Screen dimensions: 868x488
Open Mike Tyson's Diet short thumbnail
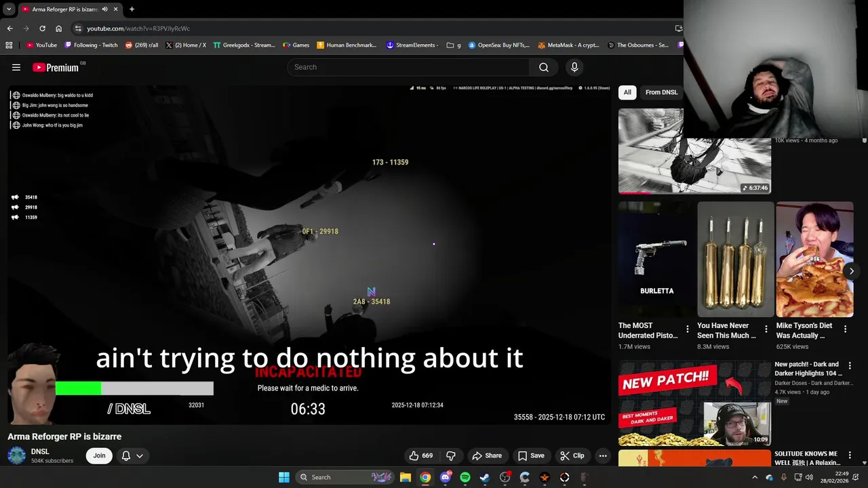[814, 259]
